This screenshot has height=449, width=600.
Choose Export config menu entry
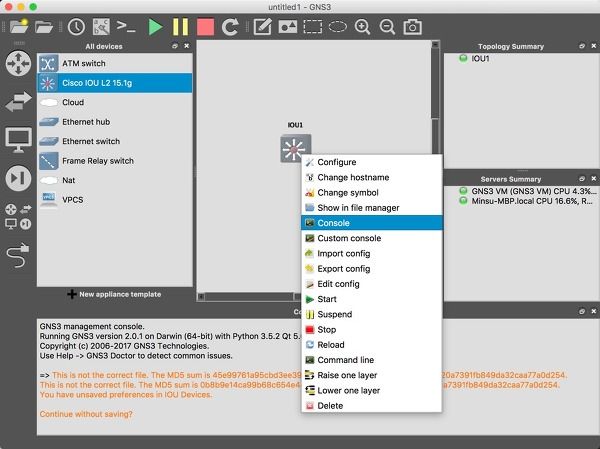pos(372,269)
